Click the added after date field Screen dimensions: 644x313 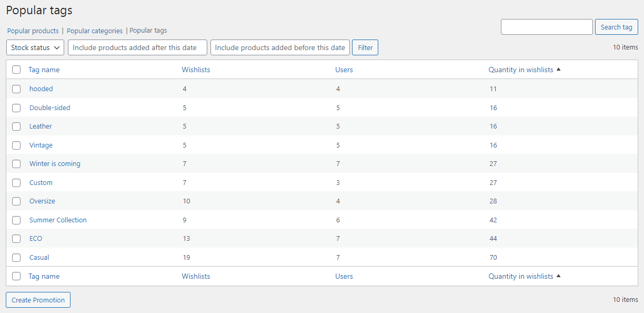coord(137,47)
